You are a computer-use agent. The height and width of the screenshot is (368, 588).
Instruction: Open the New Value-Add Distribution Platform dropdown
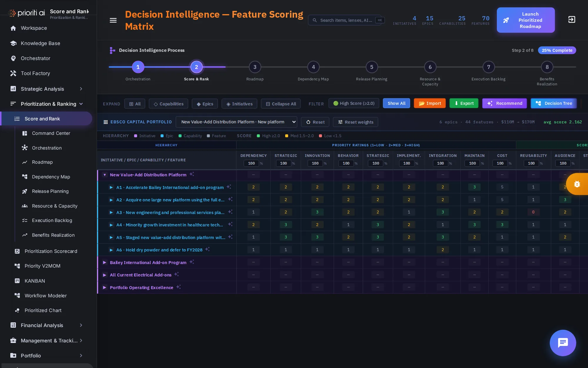(x=236, y=122)
